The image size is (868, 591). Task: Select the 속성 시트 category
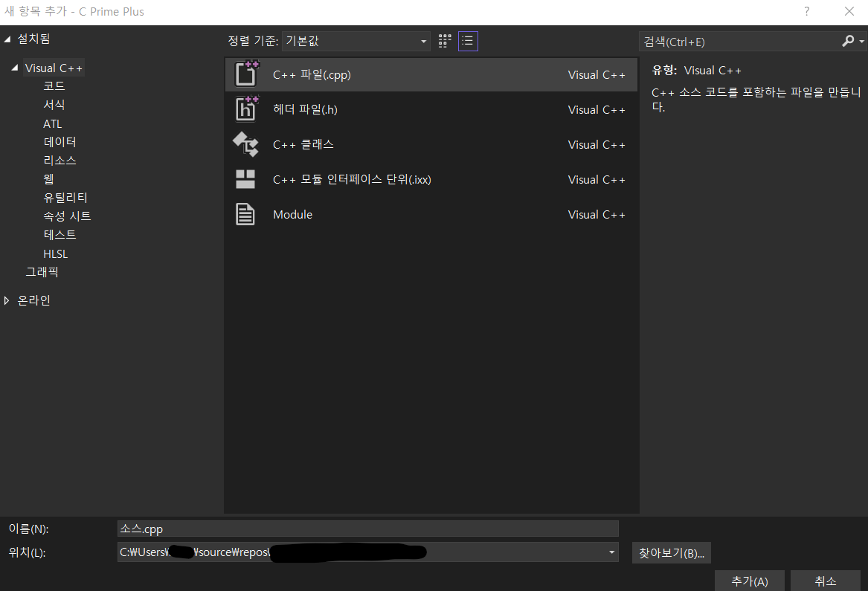[x=67, y=216]
